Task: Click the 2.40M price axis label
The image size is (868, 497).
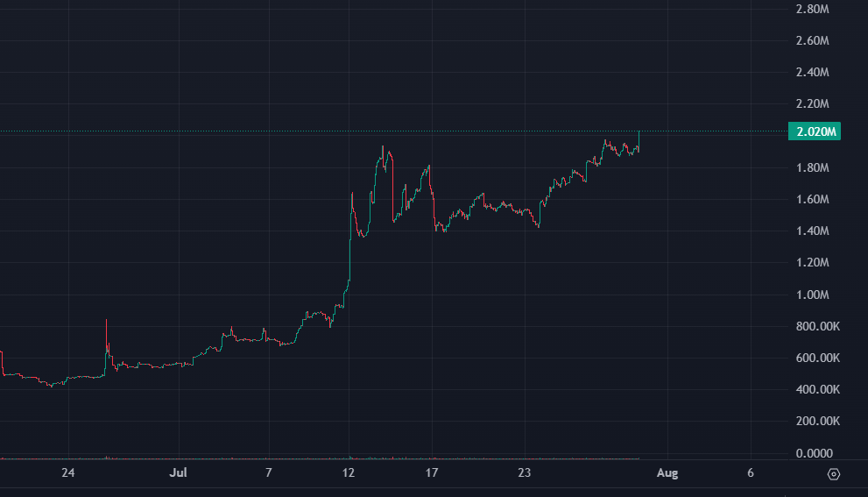Action: [812, 72]
